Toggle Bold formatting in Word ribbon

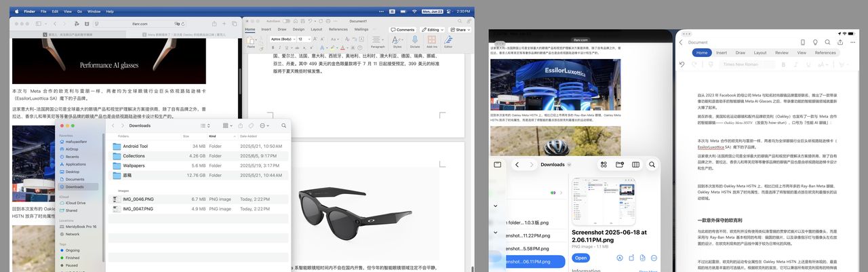click(273, 48)
